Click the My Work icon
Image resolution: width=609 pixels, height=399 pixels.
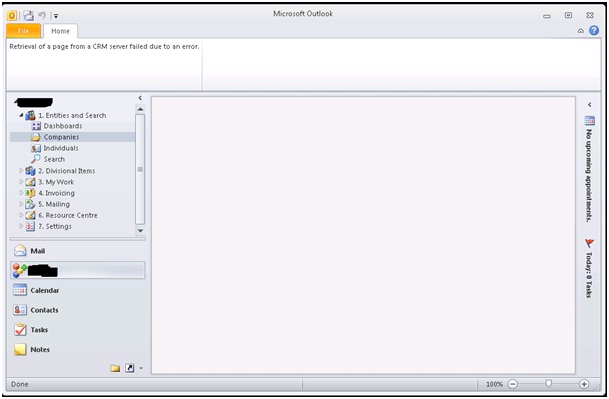[30, 182]
